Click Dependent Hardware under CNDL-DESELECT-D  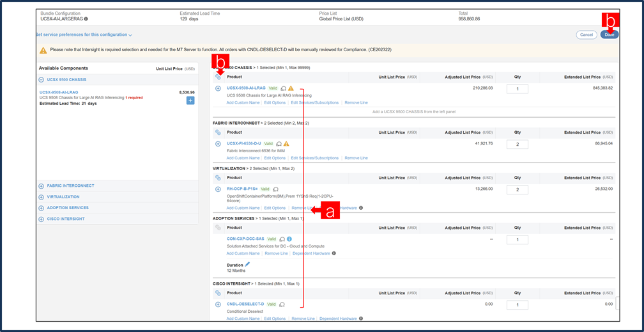point(338,319)
